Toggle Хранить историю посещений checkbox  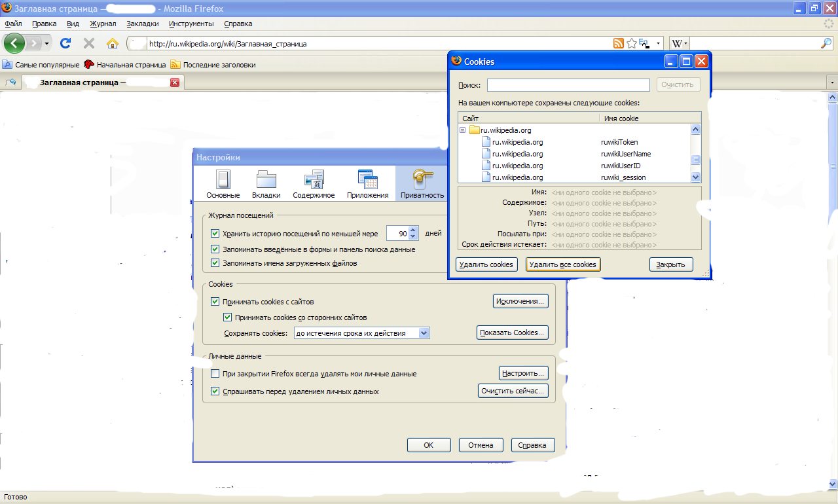[215, 234]
